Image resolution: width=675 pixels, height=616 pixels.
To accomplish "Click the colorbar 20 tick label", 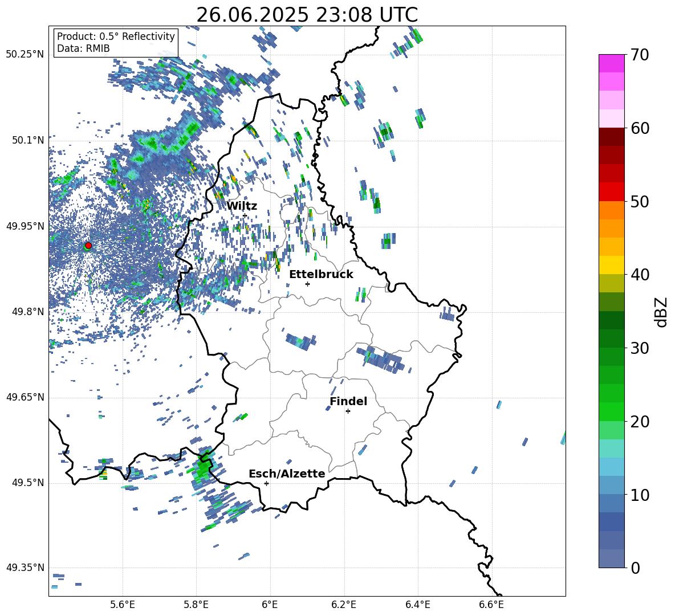I will tap(640, 421).
